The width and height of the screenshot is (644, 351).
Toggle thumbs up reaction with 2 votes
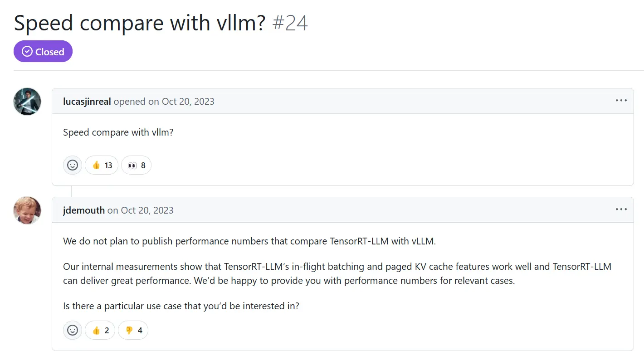100,331
